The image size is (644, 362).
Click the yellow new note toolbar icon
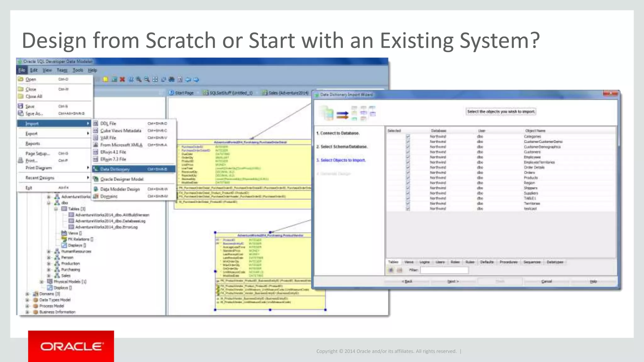pos(106,80)
